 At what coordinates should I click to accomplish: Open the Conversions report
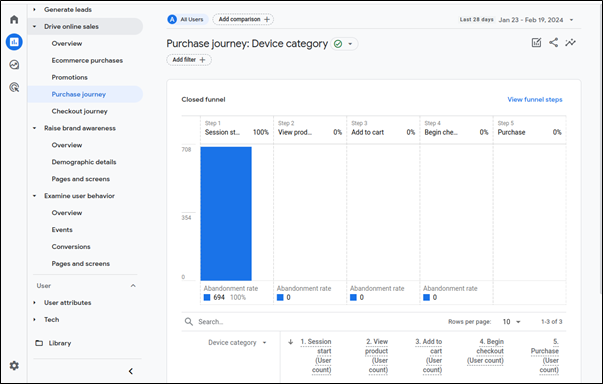point(71,246)
